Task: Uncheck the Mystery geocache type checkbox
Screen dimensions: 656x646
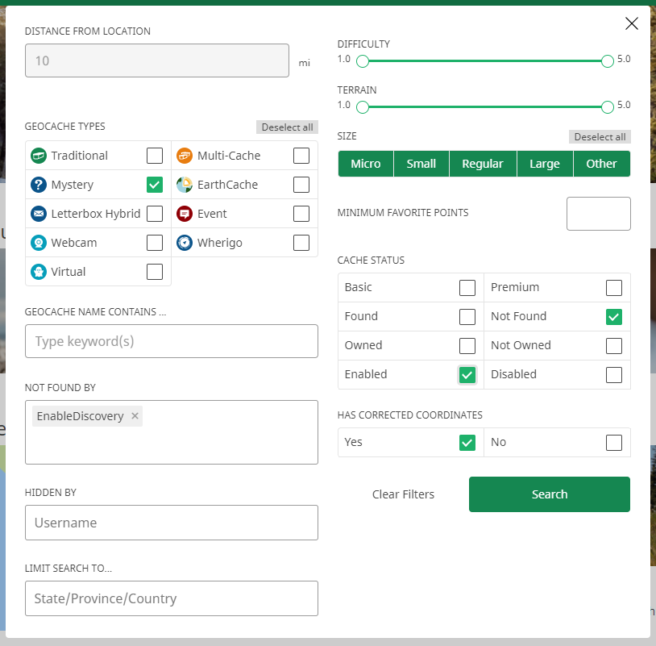Action: [154, 185]
